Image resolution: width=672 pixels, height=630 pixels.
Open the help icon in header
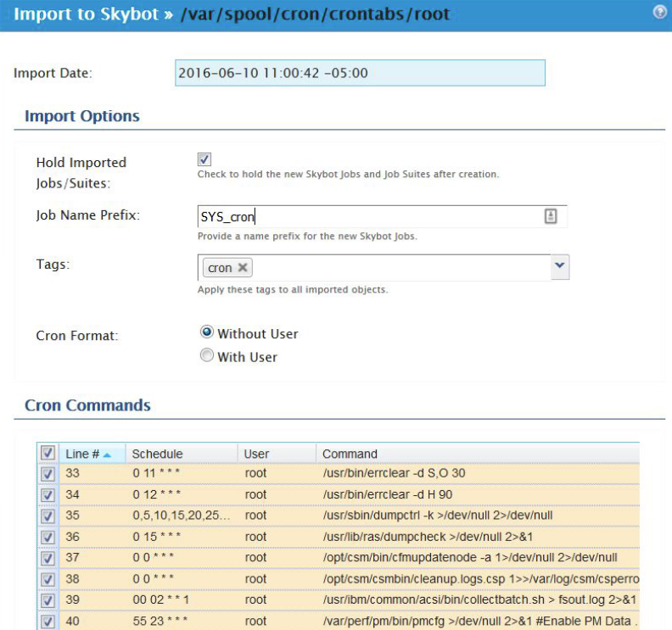point(660,13)
